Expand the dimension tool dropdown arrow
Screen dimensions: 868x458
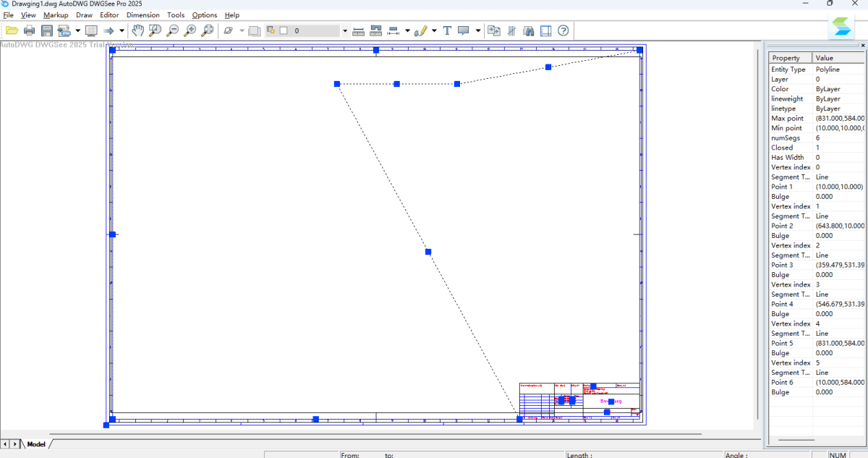(407, 31)
